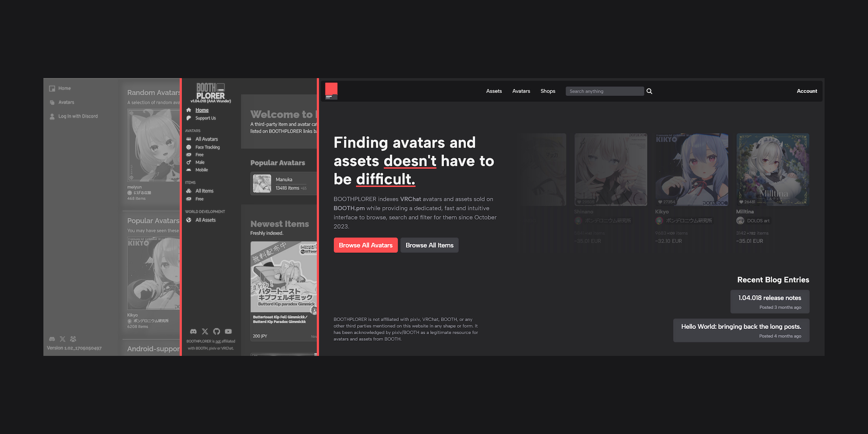Open the Milltina avatar thumbnail
The image size is (868, 434).
pyautogui.click(x=773, y=169)
